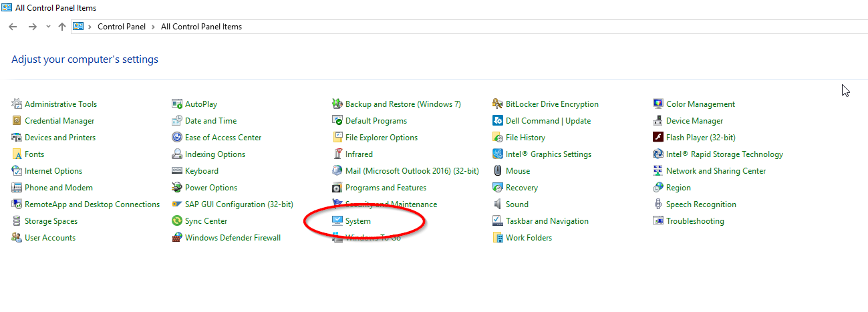
Task: Click the Flash Player icon
Action: (x=658, y=137)
